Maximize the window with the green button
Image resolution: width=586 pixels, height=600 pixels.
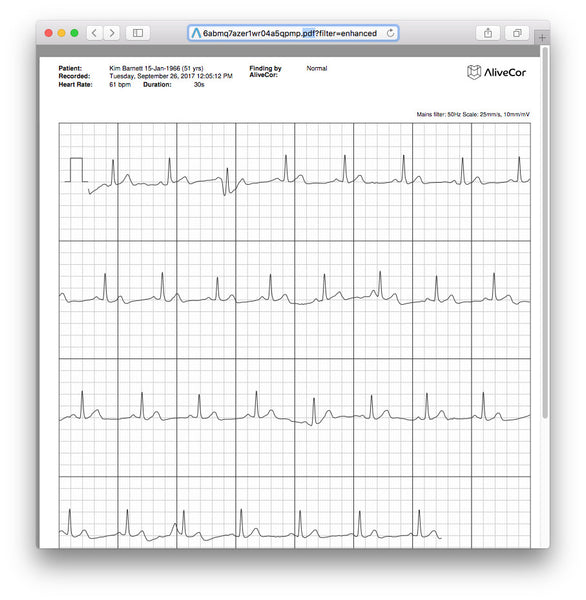tap(74, 33)
